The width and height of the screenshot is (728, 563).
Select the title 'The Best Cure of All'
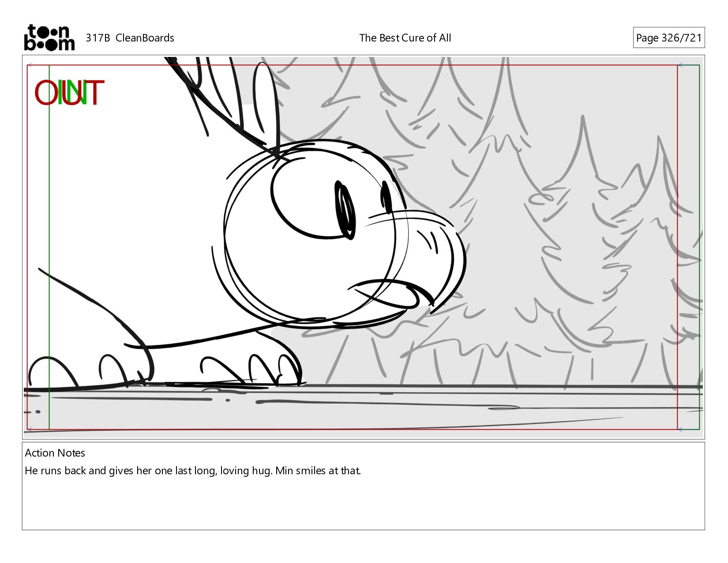pos(405,38)
